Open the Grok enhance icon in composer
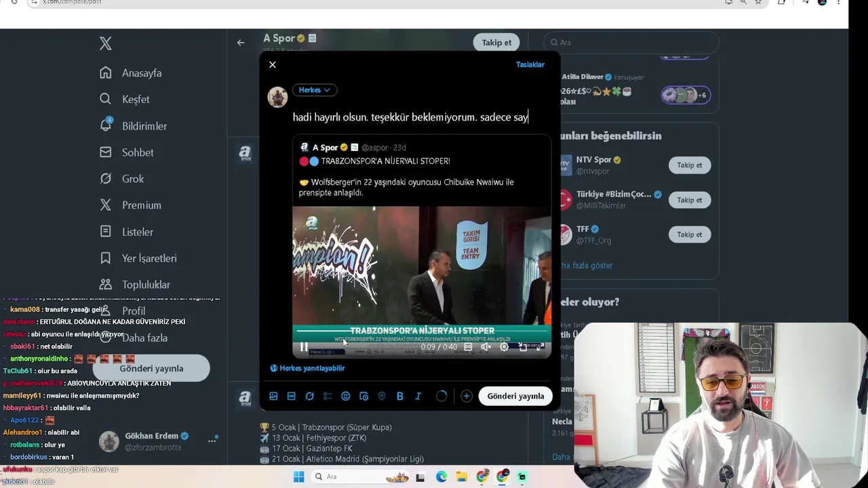The width and height of the screenshot is (868, 488). pos(309,396)
